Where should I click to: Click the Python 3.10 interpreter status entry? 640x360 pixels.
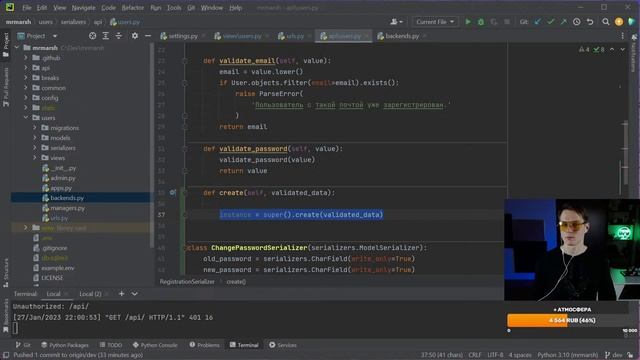[x=567, y=355]
